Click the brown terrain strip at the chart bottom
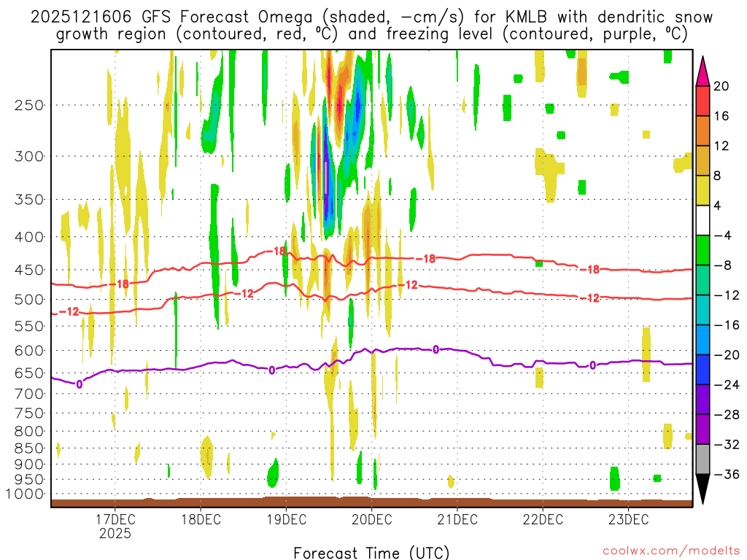The image size is (747, 560). pyautogui.click(x=371, y=502)
